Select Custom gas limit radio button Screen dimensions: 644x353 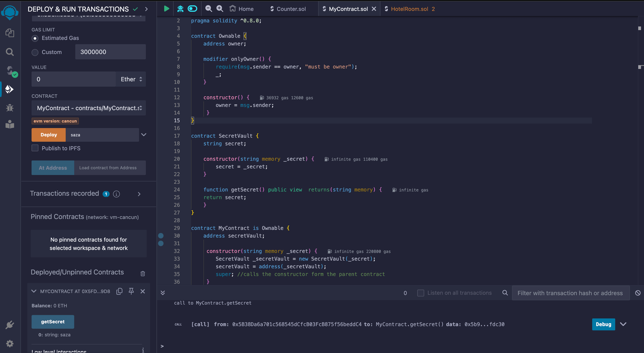click(35, 52)
